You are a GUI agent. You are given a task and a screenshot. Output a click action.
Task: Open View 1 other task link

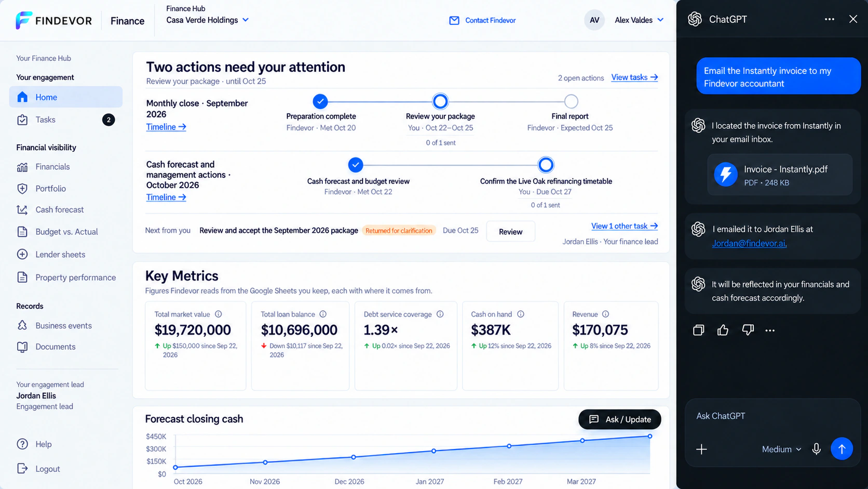tap(625, 226)
